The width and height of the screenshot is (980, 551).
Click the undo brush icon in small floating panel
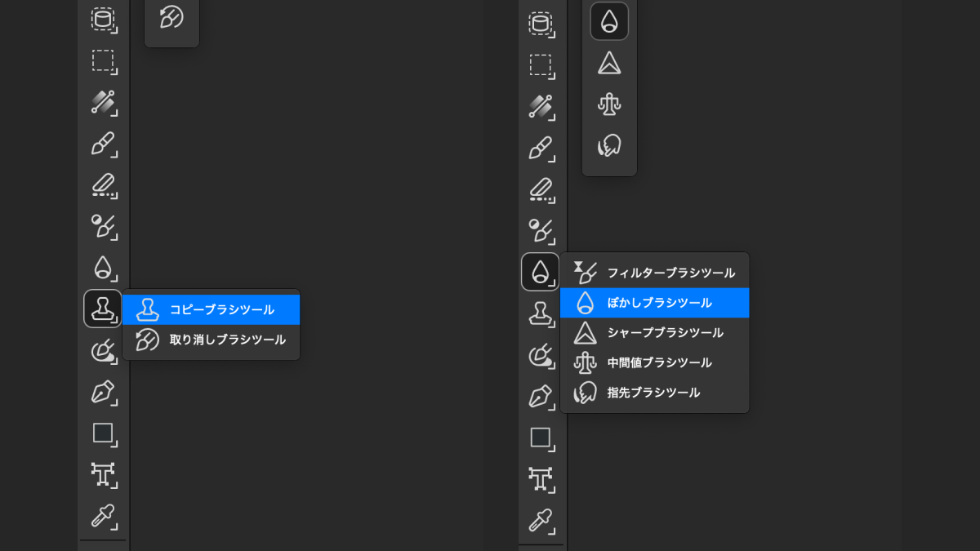[x=171, y=18]
